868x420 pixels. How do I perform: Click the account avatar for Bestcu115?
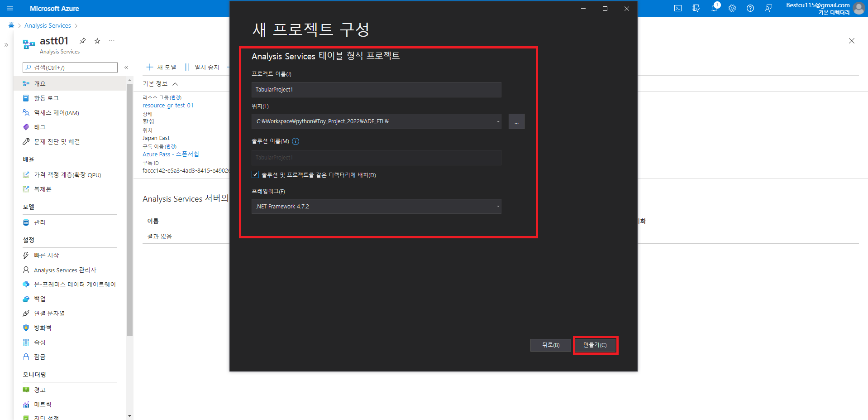click(858, 8)
